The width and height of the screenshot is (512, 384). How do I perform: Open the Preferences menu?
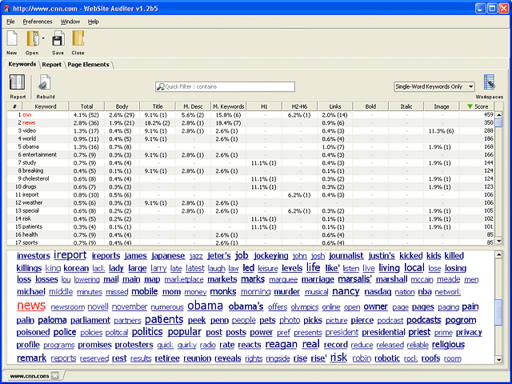click(37, 22)
